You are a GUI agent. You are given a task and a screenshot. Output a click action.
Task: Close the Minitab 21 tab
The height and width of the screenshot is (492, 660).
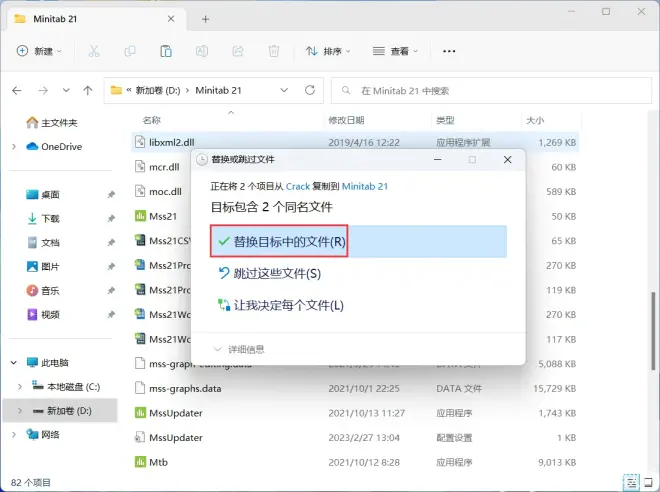[x=171, y=19]
